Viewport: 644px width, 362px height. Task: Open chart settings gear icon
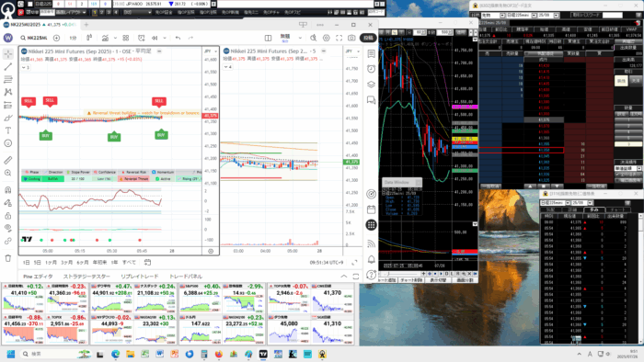pos(326,38)
